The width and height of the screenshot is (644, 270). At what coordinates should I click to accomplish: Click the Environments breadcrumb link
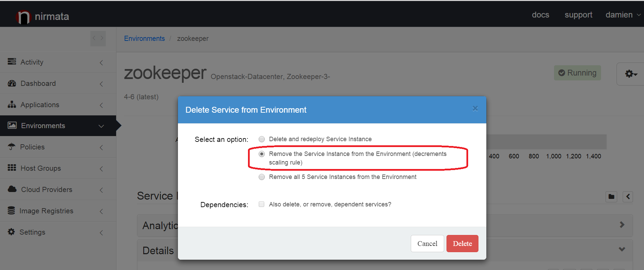coord(144,38)
